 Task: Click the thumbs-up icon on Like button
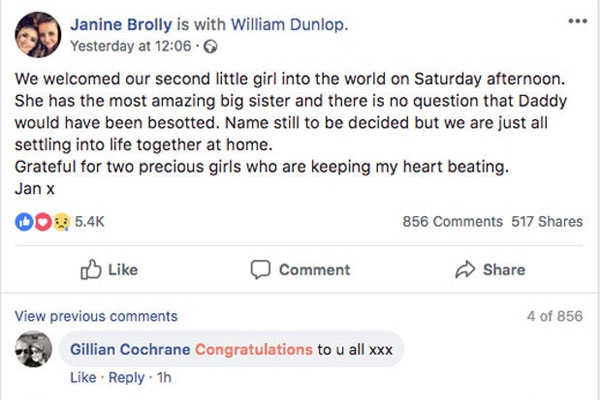(91, 269)
